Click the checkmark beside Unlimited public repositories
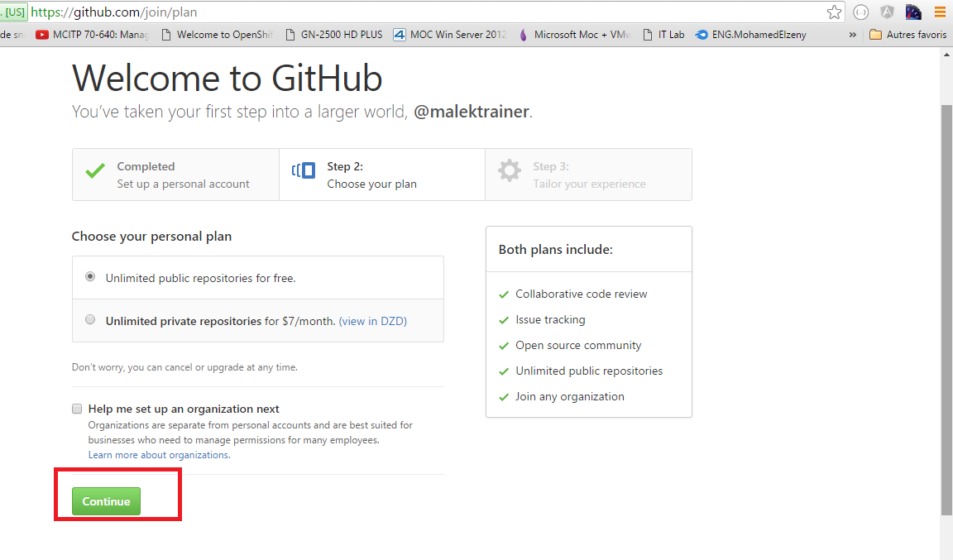The height and width of the screenshot is (560, 953). 503,371
